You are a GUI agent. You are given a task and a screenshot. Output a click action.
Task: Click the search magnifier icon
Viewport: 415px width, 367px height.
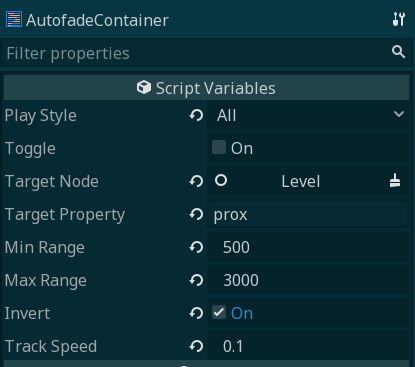(x=398, y=52)
